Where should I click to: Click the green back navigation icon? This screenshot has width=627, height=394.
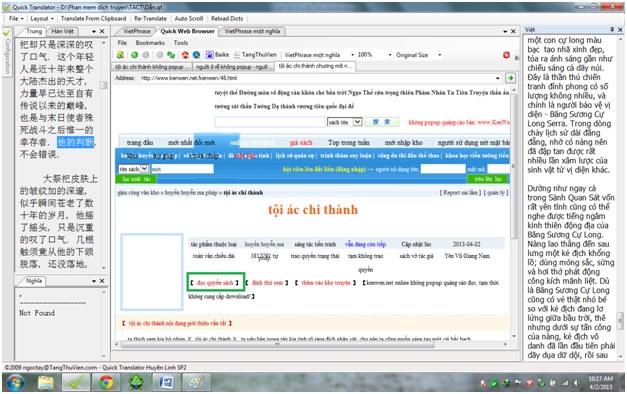134,55
